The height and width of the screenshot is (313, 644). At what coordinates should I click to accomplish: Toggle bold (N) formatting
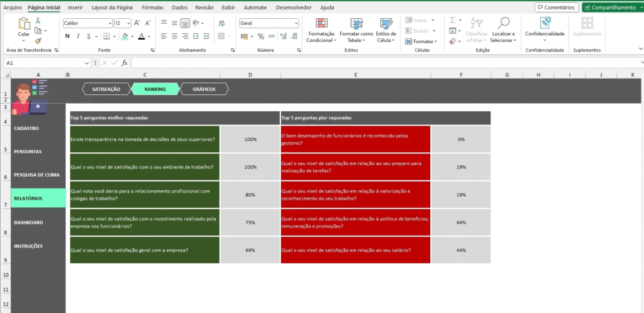pos(67,36)
